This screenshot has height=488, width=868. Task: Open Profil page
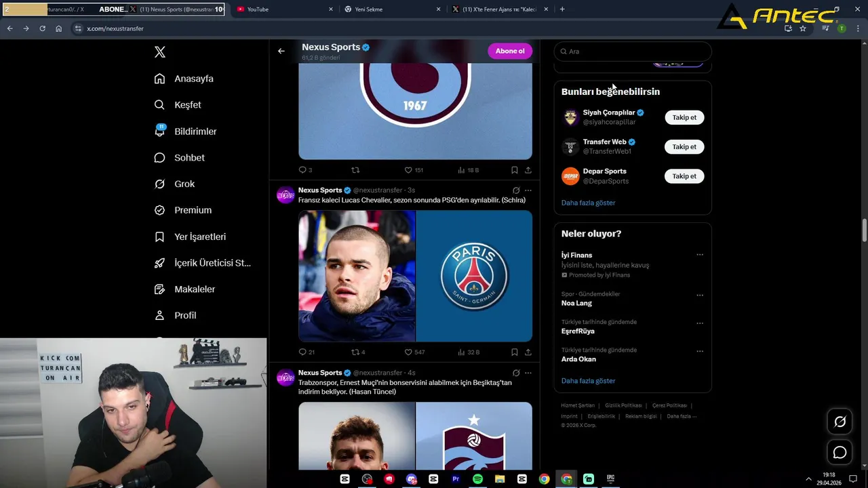coord(175,315)
